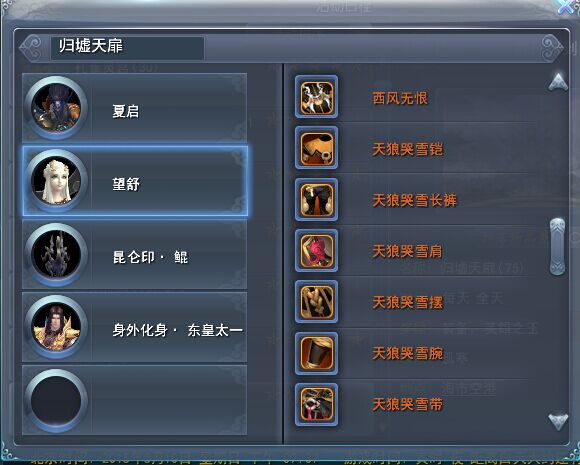Screen dimensions: 580x465
Task: Click the down arrow of the loot list
Action: tap(558, 422)
